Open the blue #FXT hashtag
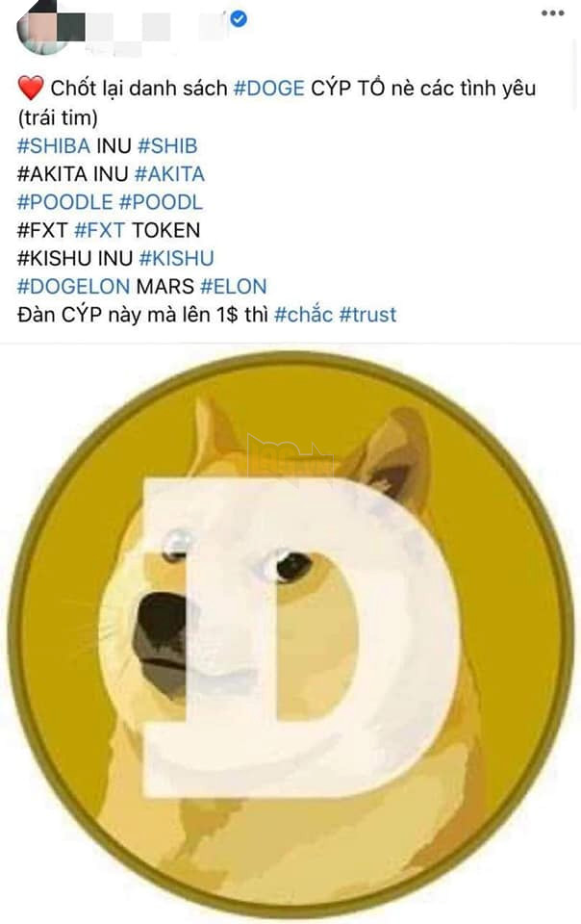581x924 pixels. click(99, 230)
